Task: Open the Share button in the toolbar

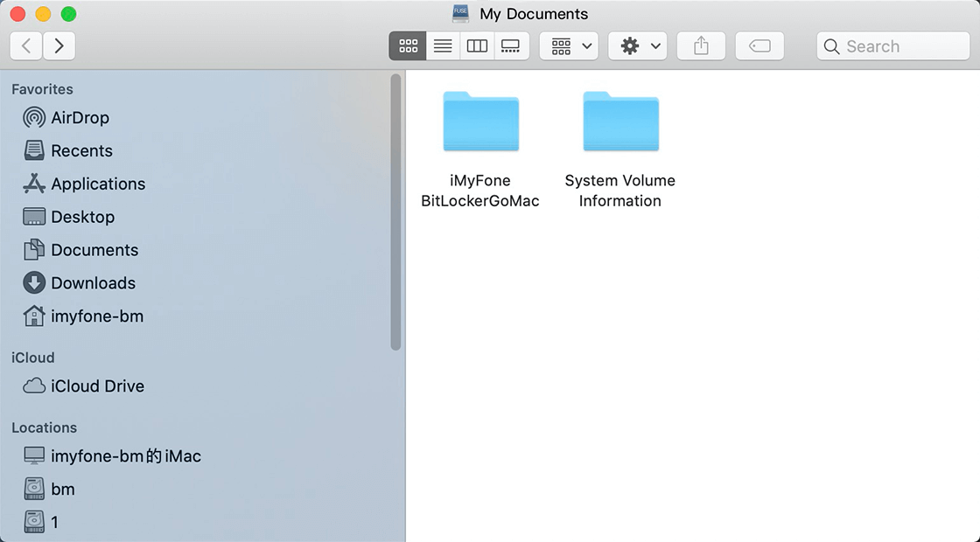Action: pyautogui.click(x=700, y=45)
